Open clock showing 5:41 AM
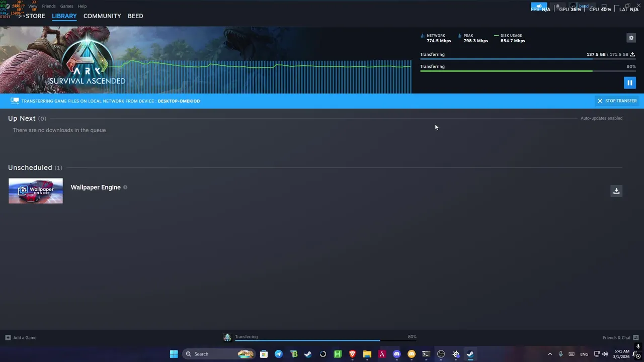The image size is (644, 362). pos(622,354)
